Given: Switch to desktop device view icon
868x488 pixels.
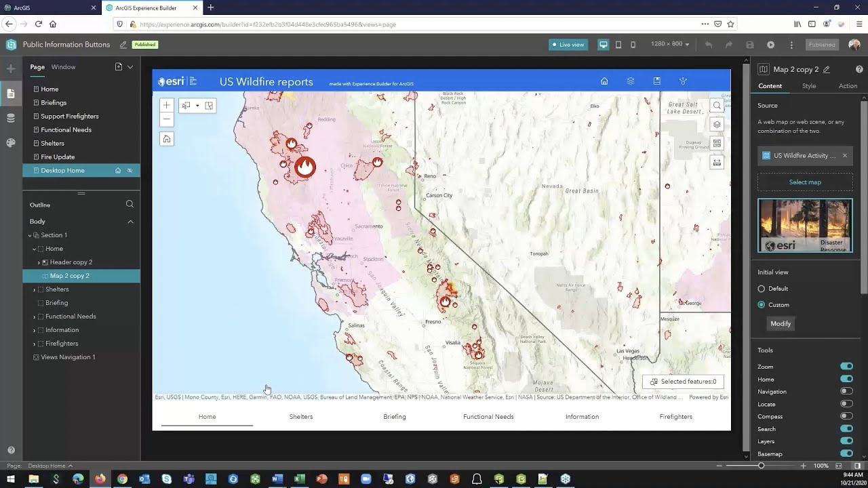Looking at the screenshot, I should (603, 45).
